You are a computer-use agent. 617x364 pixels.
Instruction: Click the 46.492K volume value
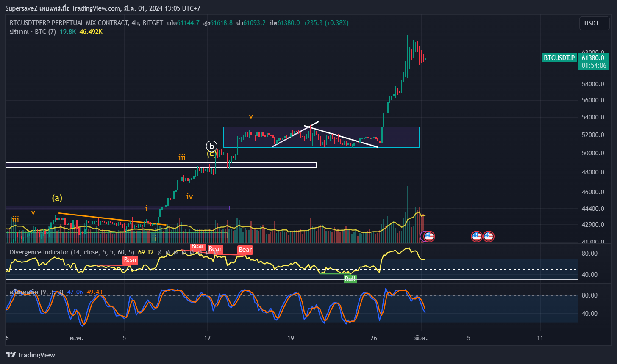point(91,32)
